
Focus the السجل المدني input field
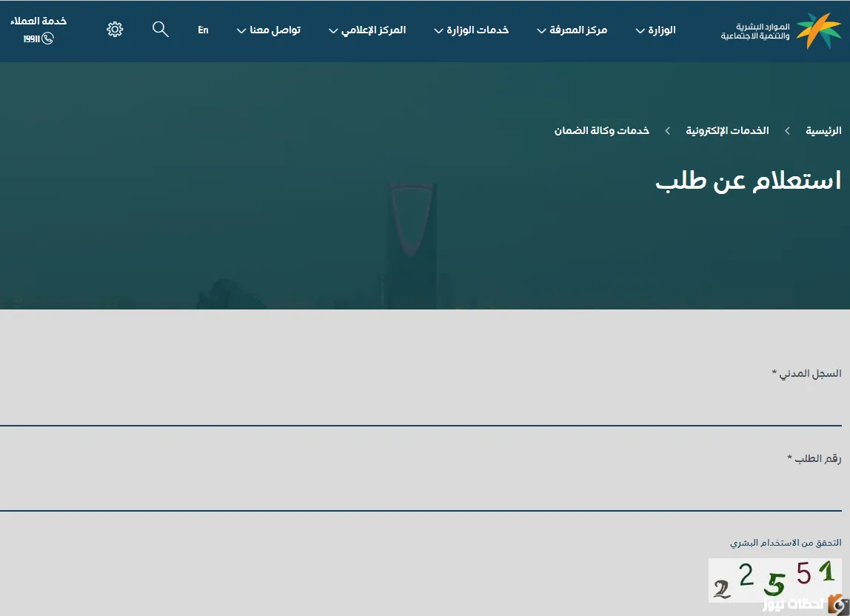pos(421,408)
